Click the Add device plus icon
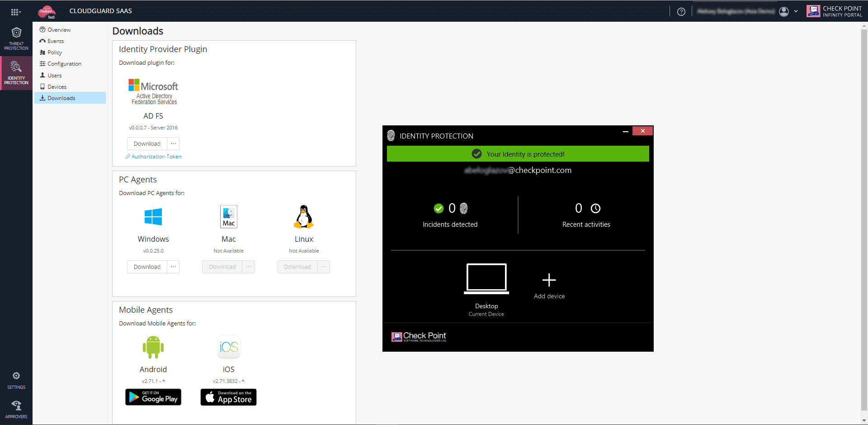This screenshot has width=868, height=425. pos(549,280)
